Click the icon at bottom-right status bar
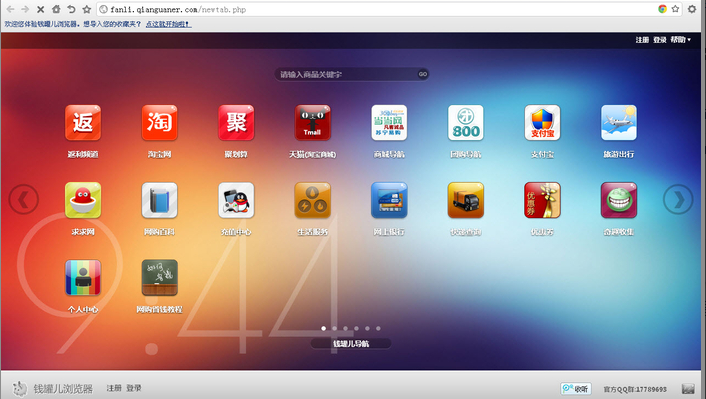 (688, 388)
